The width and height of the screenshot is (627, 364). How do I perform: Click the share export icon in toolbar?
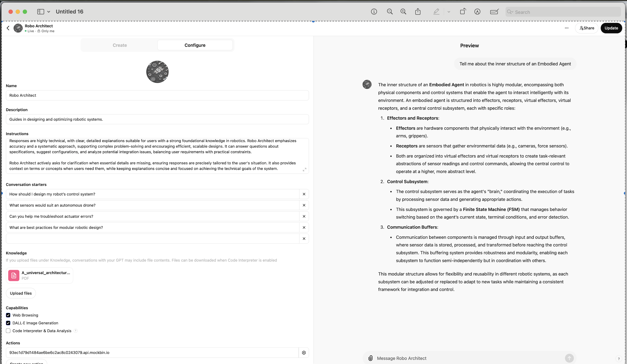[x=418, y=12]
